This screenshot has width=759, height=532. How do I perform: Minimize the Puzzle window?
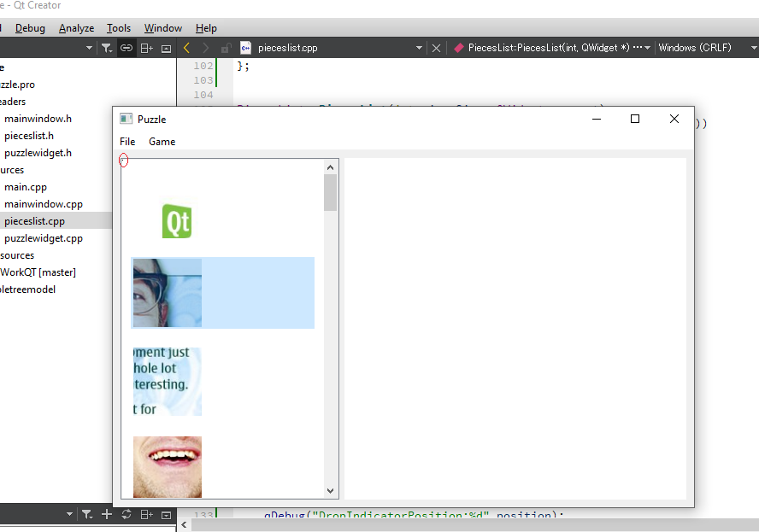[x=597, y=119]
